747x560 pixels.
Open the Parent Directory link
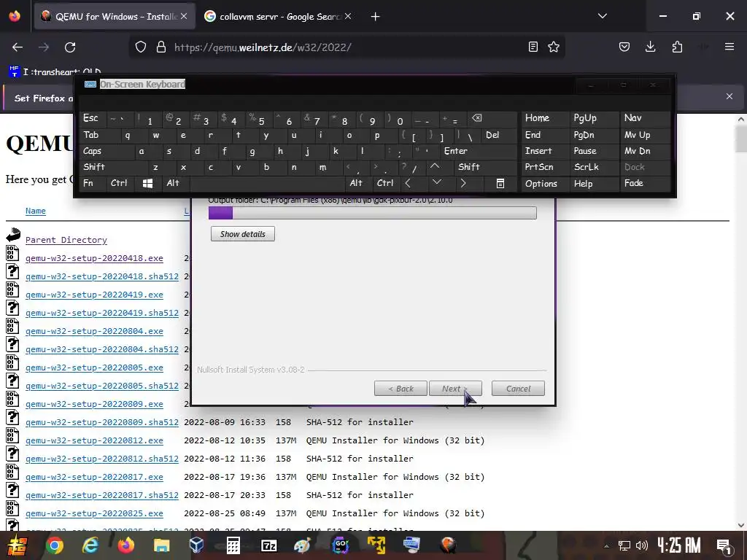coord(66,240)
